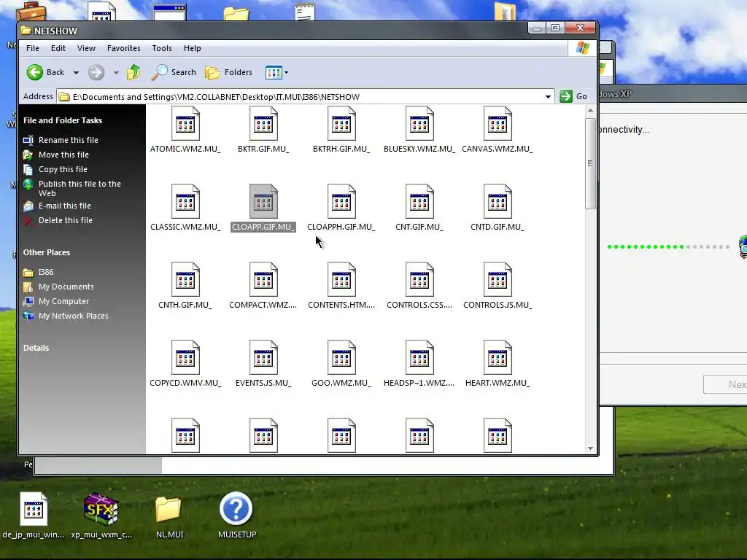This screenshot has width=747, height=560.
Task: Select file COPYCD.WMV.MU_
Action: click(x=185, y=364)
